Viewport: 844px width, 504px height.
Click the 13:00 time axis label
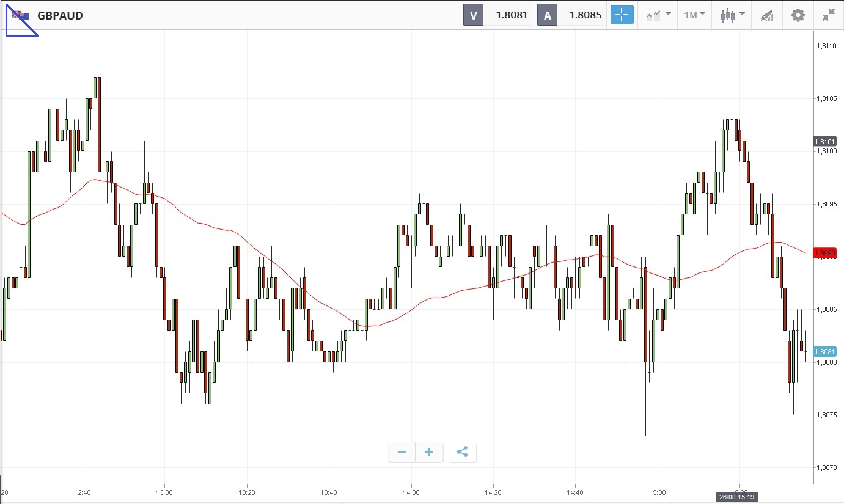tap(164, 492)
